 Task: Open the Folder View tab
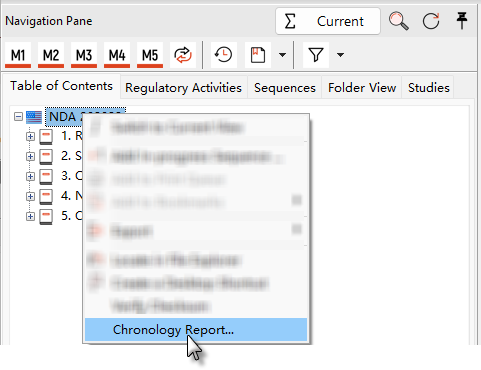(x=362, y=88)
